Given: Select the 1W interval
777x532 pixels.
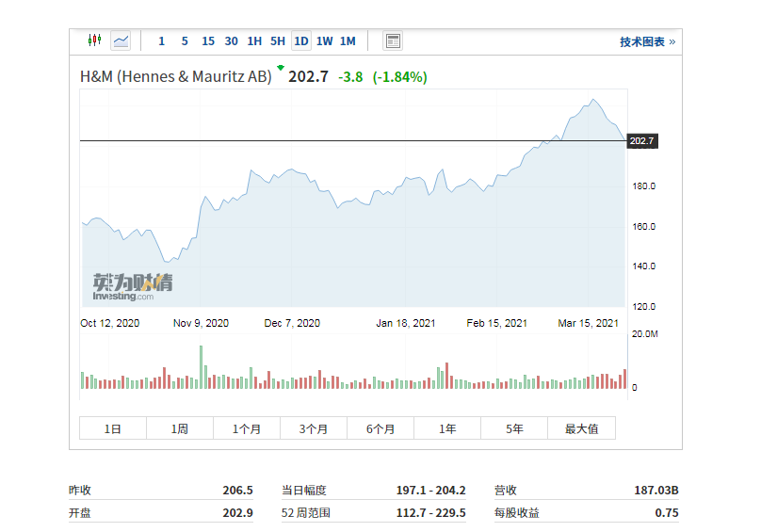Looking at the screenshot, I should 325,41.
